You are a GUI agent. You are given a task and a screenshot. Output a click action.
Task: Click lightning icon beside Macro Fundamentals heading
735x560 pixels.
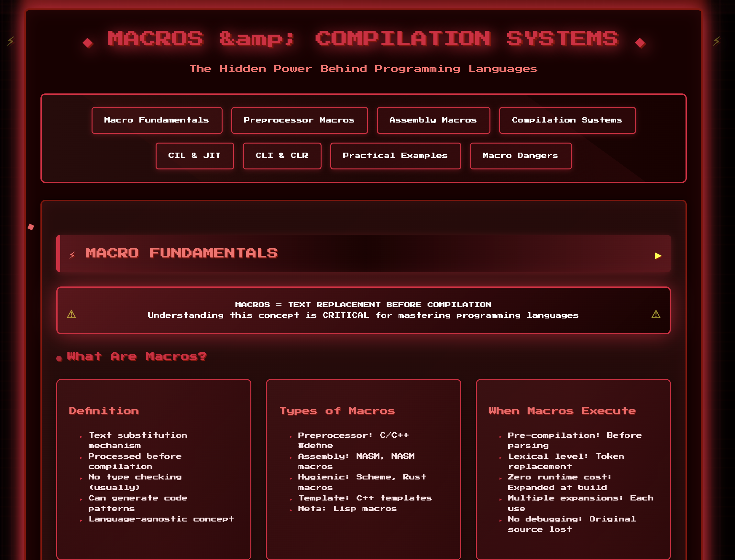pyautogui.click(x=72, y=255)
